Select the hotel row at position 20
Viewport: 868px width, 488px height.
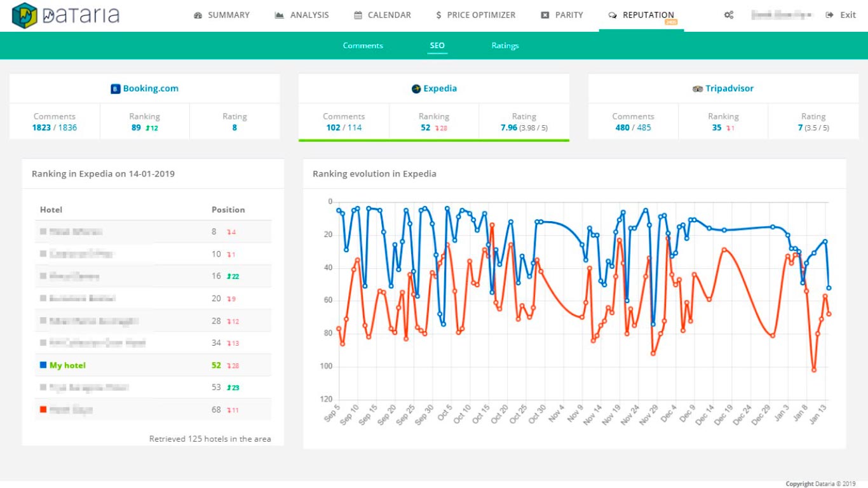click(153, 299)
